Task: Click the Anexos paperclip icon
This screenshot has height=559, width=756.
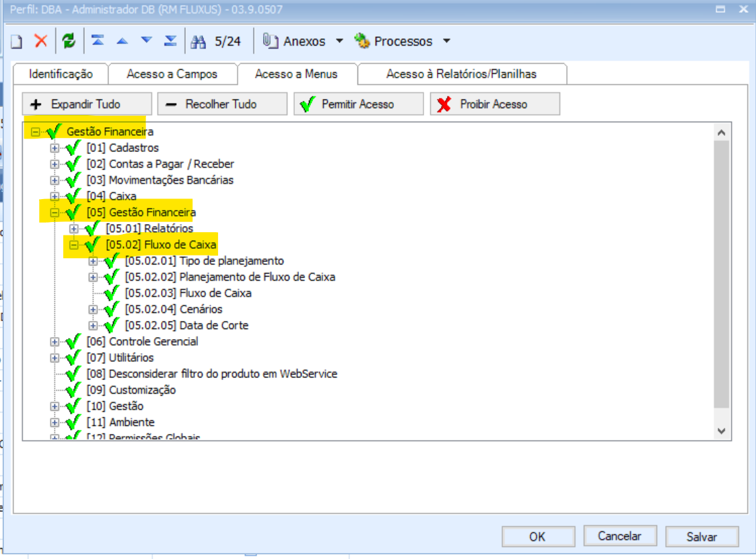Action: 271,41
